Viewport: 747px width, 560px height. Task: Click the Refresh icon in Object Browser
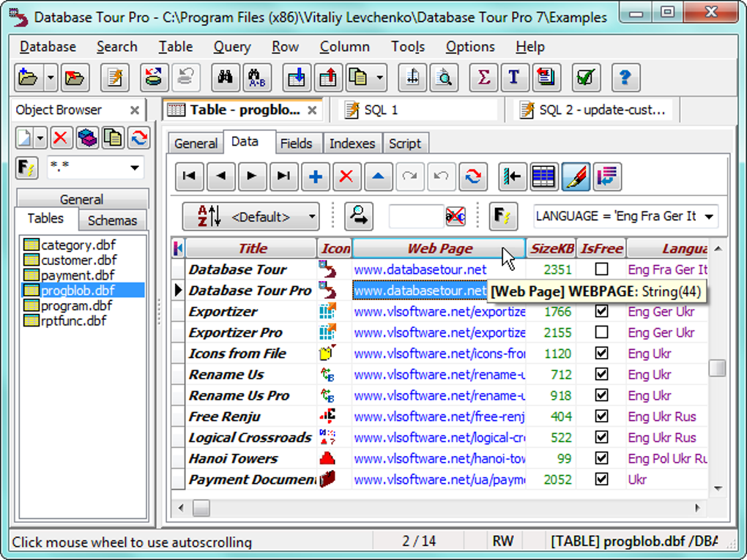pos(139,138)
